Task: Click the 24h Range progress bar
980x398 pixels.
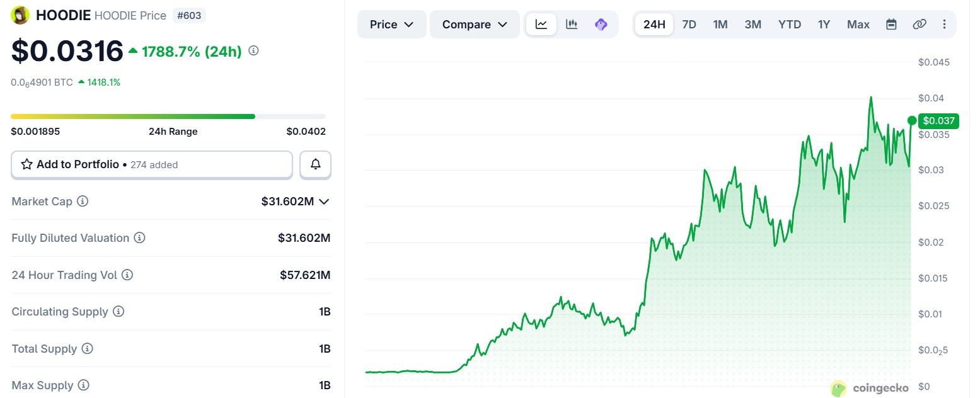Action: [168, 117]
